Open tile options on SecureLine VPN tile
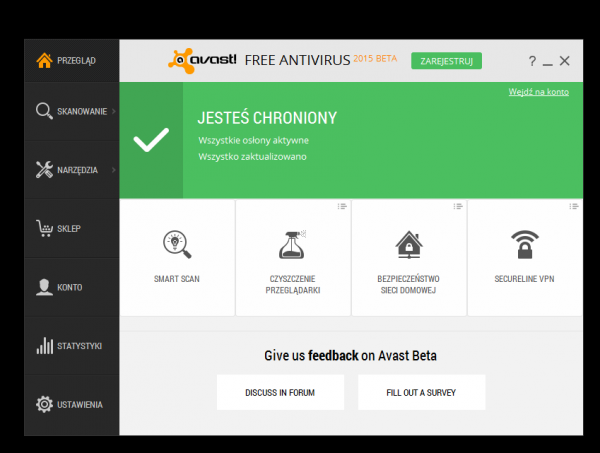Viewport: 600px width, 453px height. 574,206
